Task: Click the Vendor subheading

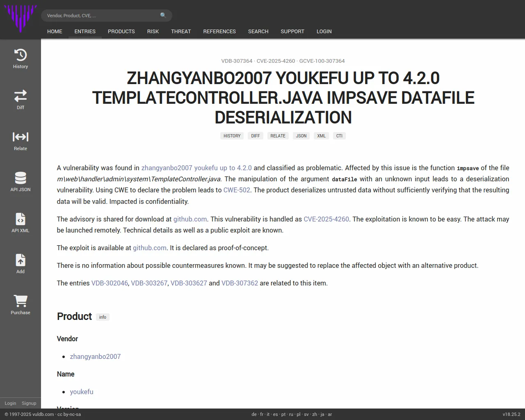Action: point(67,339)
